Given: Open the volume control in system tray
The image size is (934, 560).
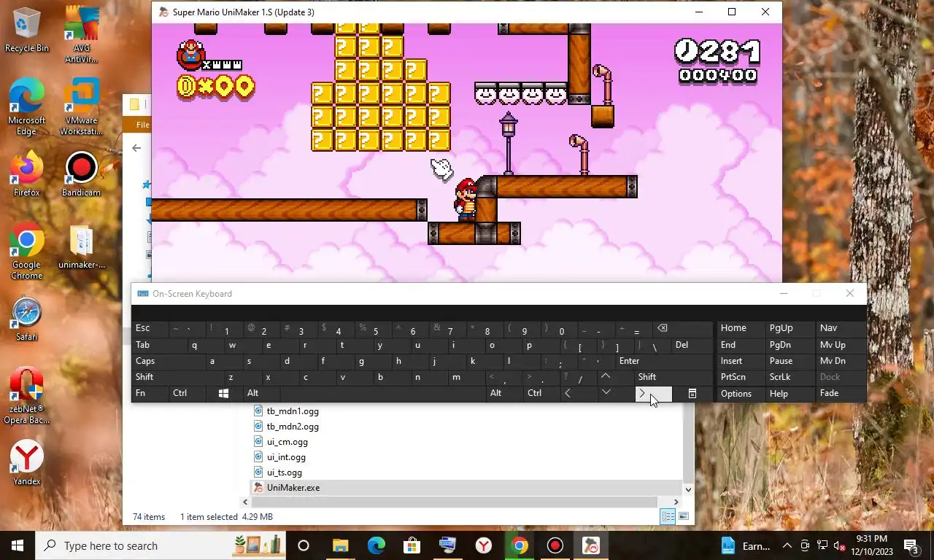Looking at the screenshot, I should (x=839, y=545).
